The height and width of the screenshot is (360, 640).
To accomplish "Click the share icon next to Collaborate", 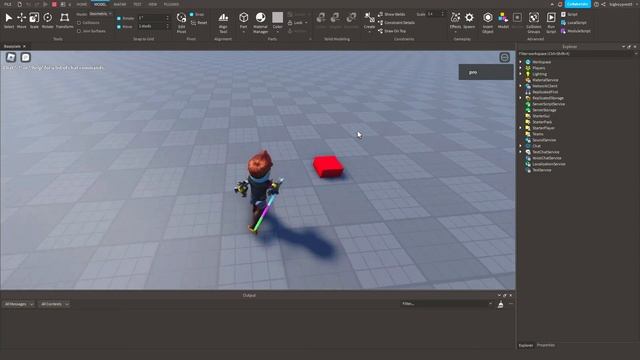I will [604, 4].
